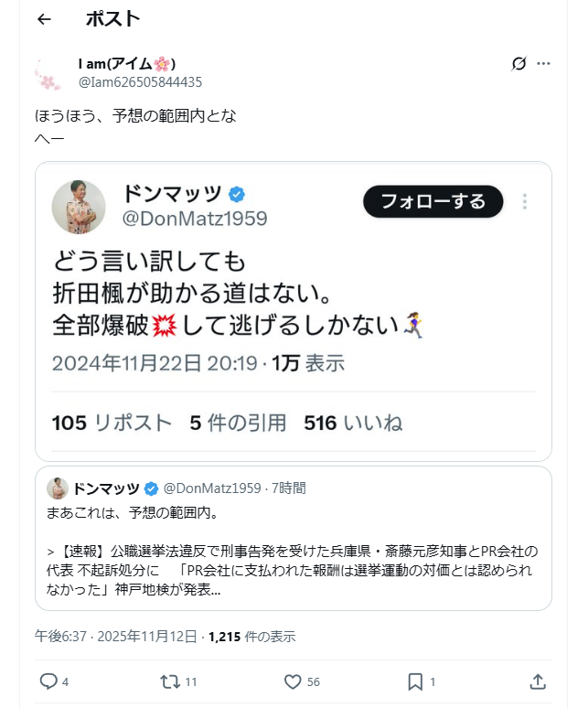Click the ドンマッツ avatar in the screenshot

pos(79,207)
